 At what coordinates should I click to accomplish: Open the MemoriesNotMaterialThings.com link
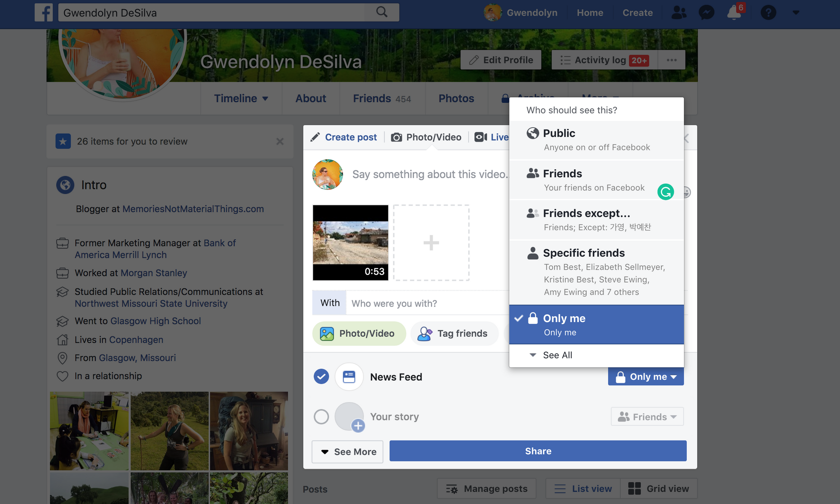[193, 209]
